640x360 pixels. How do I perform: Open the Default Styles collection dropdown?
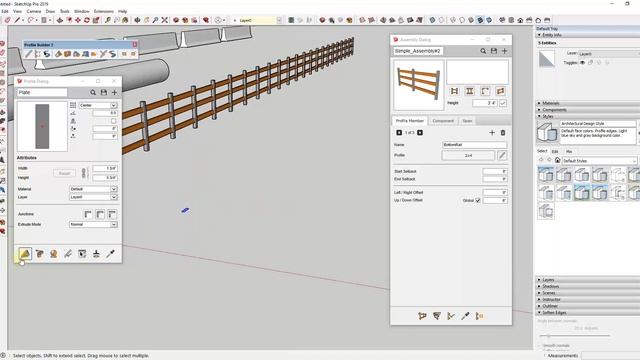click(599, 161)
